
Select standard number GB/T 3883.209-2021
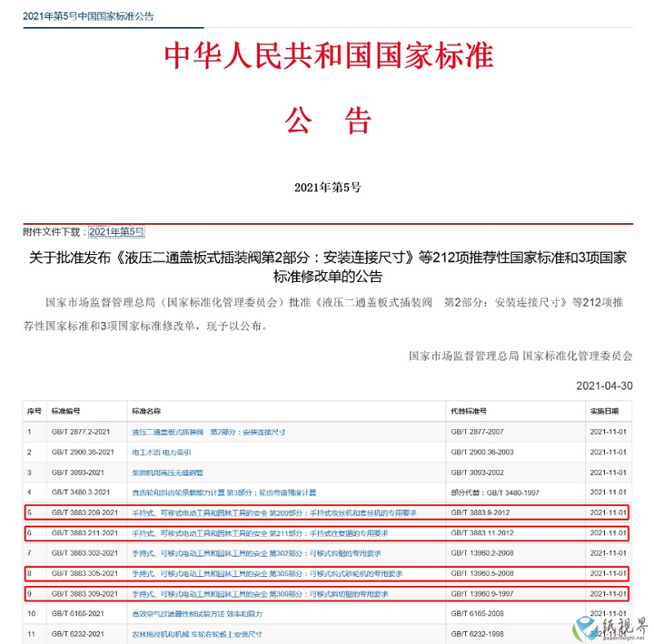click(x=85, y=512)
